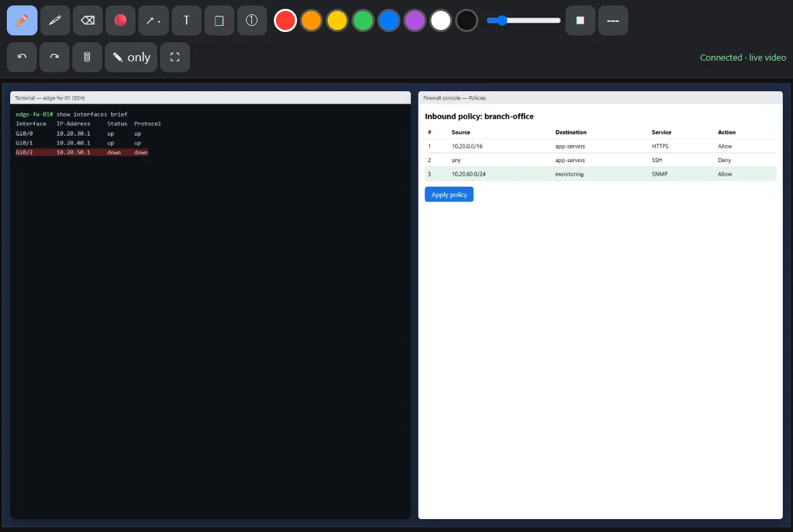Activate the eraser tool
Viewport: 793px width, 532px height.
(87, 20)
